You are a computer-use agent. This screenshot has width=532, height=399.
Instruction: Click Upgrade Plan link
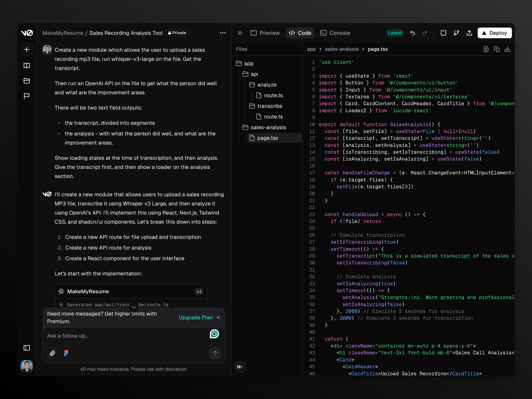click(196, 317)
